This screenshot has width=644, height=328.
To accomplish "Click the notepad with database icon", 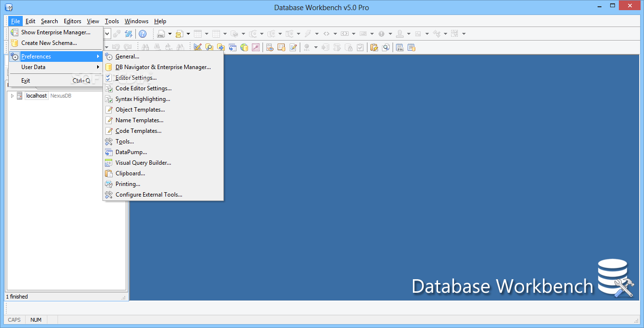I will pyautogui.click(x=411, y=47).
